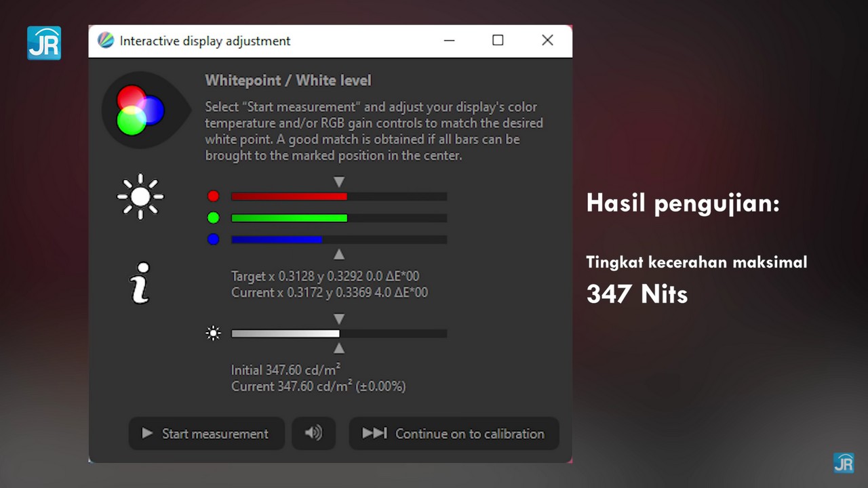The width and height of the screenshot is (868, 488).
Task: Click the blue channel dot indicator
Action: (x=214, y=239)
